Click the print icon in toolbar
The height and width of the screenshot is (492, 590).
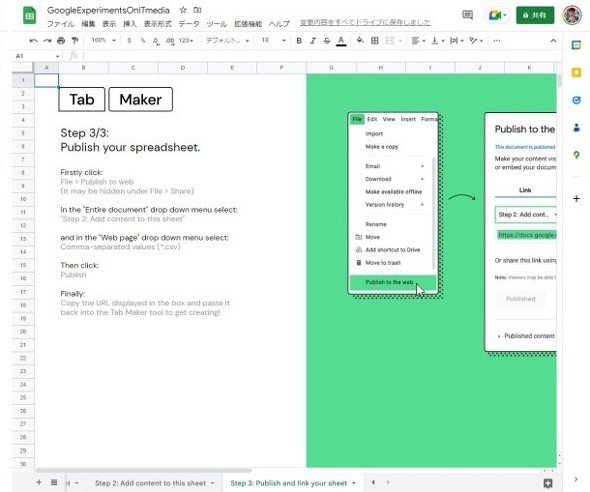point(61,40)
